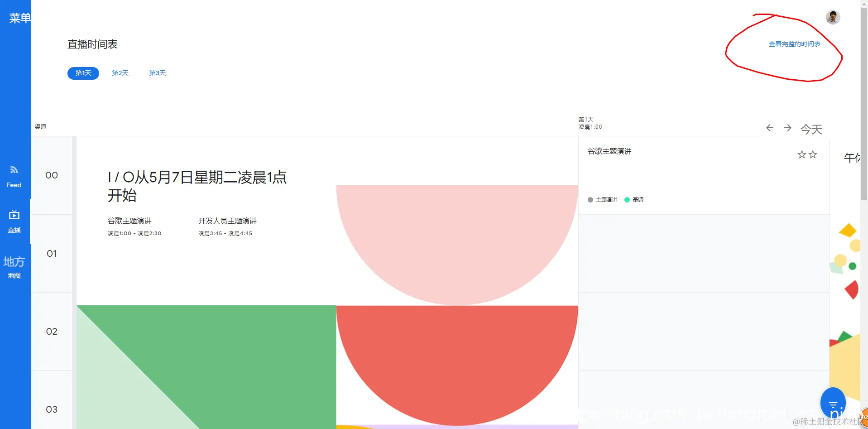
Task: Click the 今天 (Today) button
Action: pyautogui.click(x=811, y=129)
